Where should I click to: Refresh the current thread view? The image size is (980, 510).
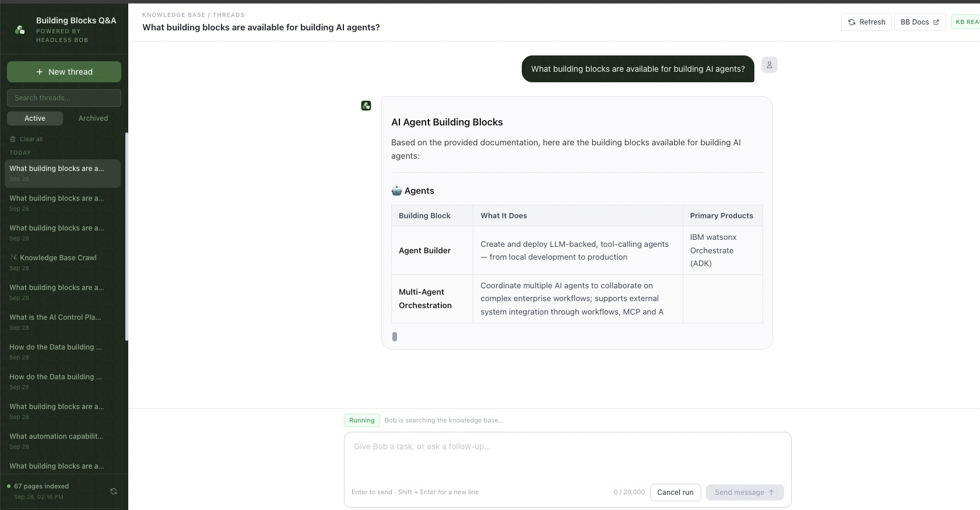(866, 22)
